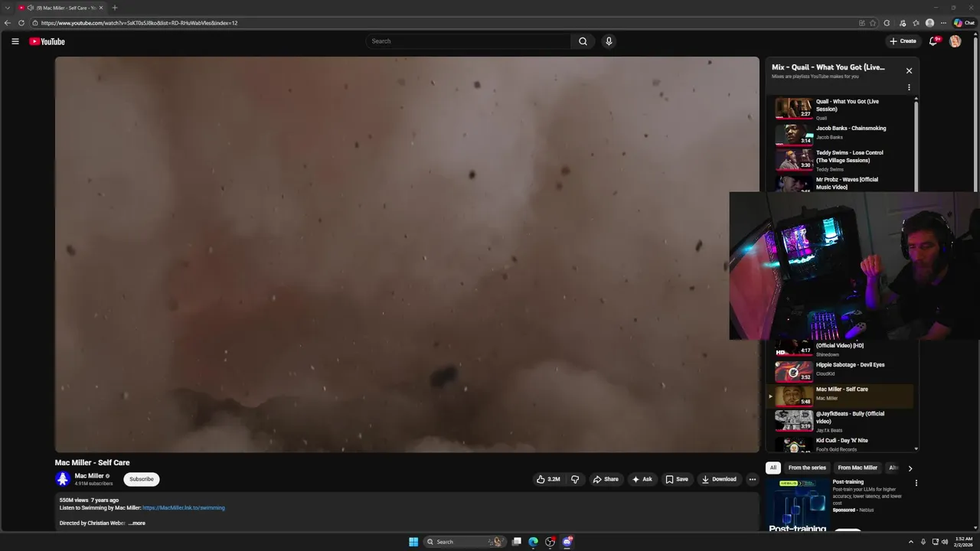The image size is (980, 551).
Task: Open more actions ellipsis beside Download
Action: pos(753,479)
